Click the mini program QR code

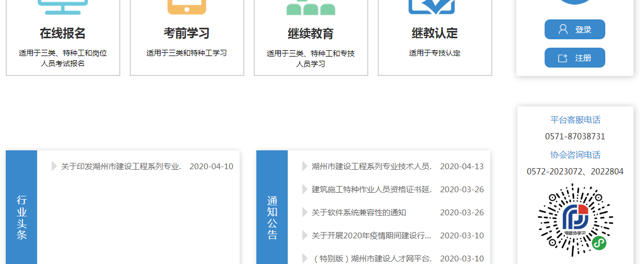(575, 220)
